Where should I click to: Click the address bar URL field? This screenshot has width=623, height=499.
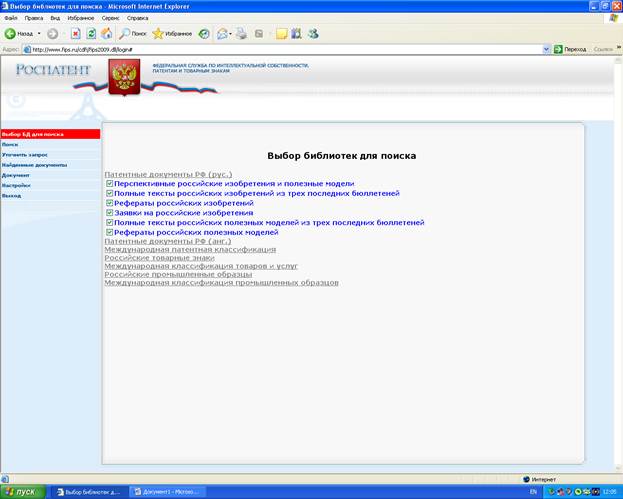(282, 49)
